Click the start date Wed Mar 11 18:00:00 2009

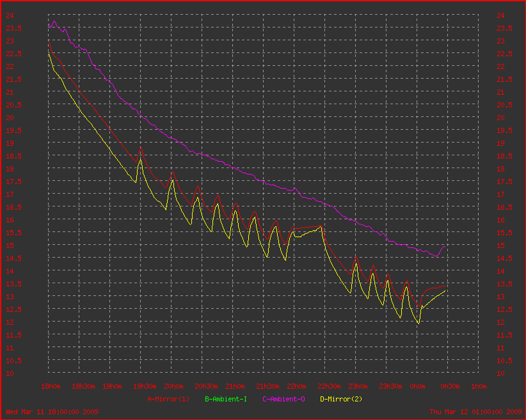[x=52, y=412]
